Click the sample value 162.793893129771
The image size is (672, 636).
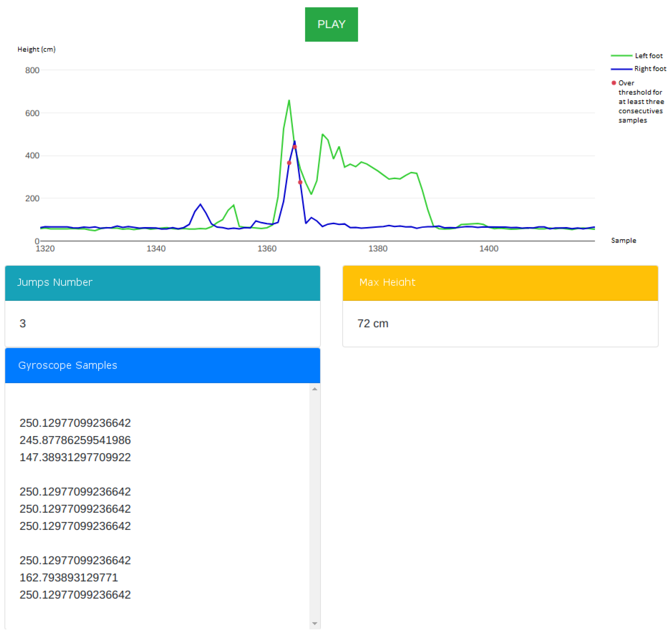click(68, 577)
